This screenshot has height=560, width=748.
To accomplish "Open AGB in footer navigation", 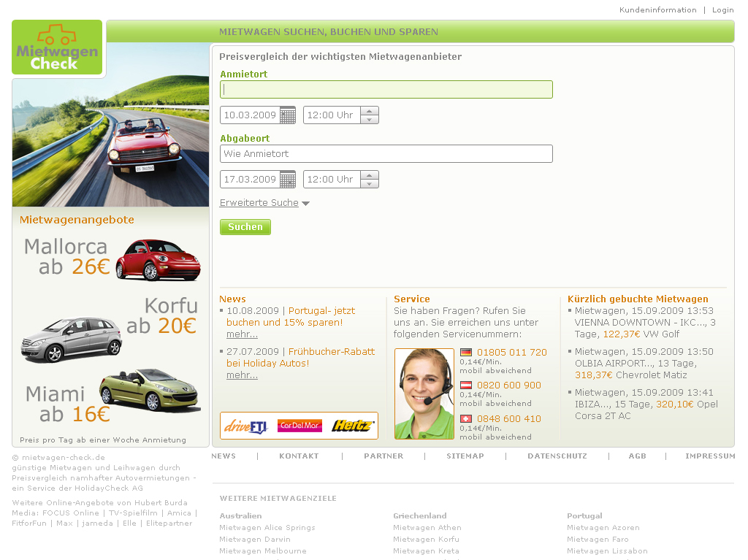I will (x=637, y=456).
